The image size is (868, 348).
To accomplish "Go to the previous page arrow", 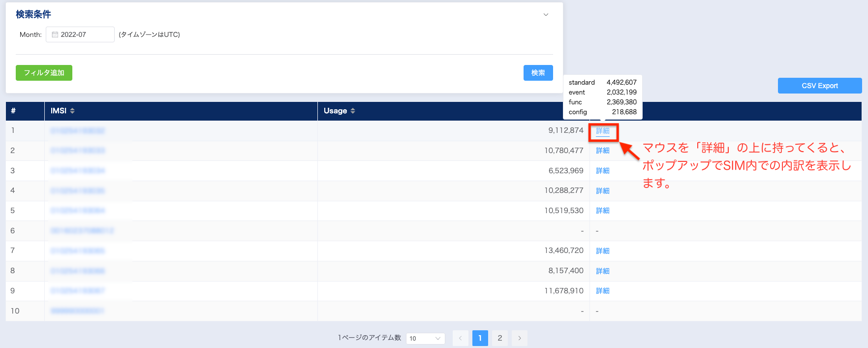I will tap(460, 338).
